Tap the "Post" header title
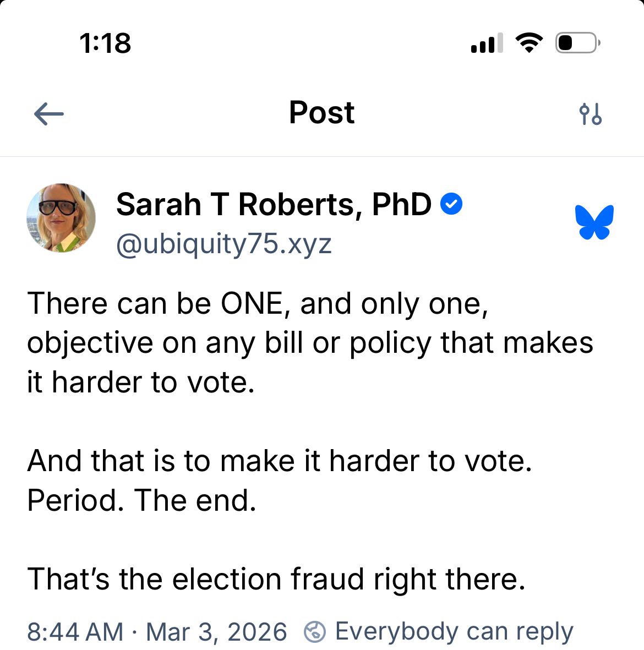644x650 pixels. coord(322,113)
